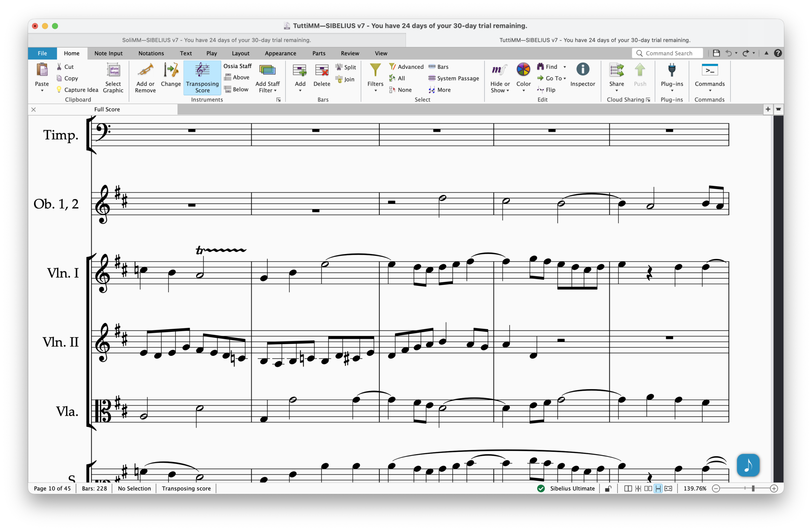The image size is (812, 531).
Task: Toggle the score lock padlock in status bar
Action: coord(608,489)
